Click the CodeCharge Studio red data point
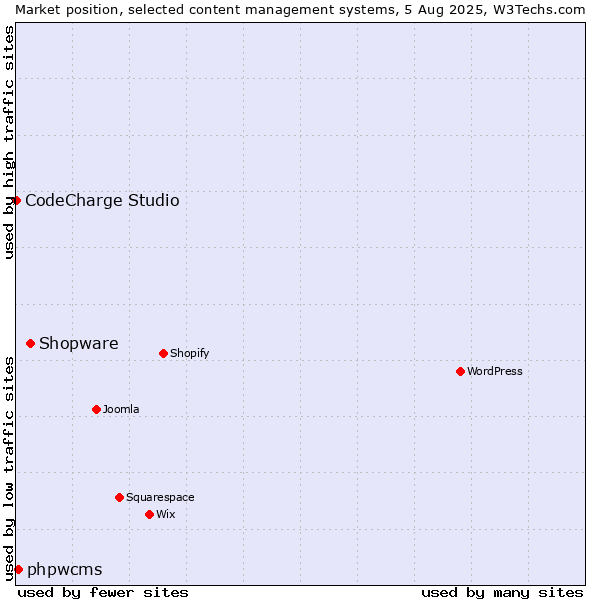Screen dimensions: 600x600 click(x=16, y=201)
